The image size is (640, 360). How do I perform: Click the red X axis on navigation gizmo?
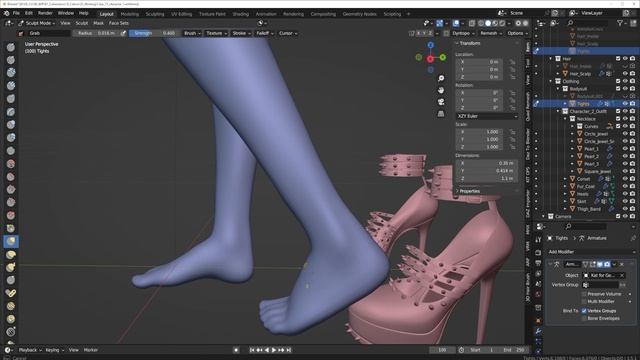pos(430,59)
